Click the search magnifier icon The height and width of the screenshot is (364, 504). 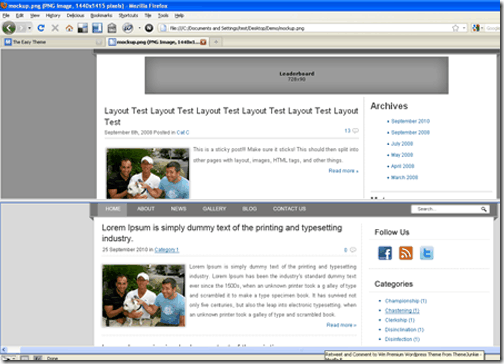[484, 209]
